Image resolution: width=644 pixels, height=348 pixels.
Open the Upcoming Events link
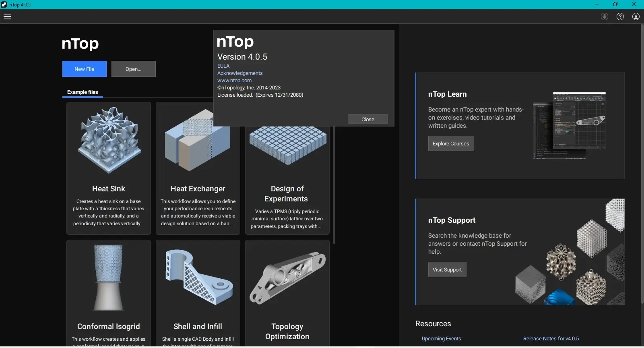442,339
